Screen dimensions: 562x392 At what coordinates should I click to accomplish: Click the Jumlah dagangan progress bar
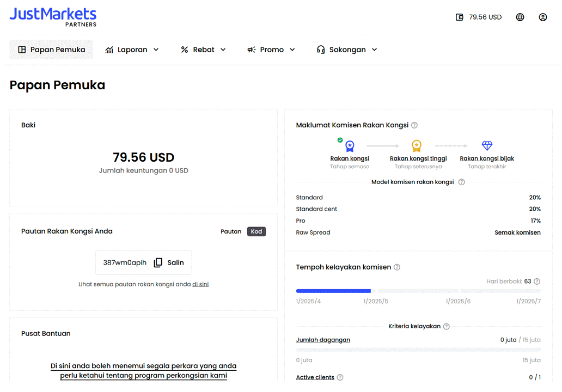click(418, 350)
